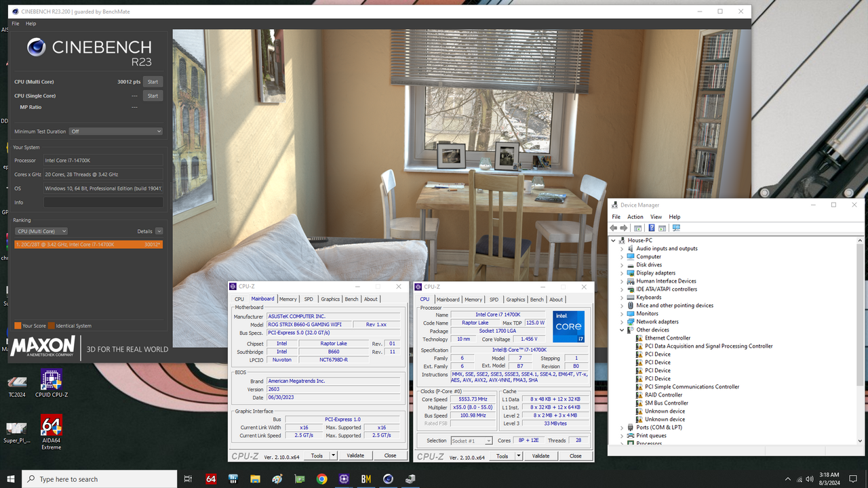Open the Minimum Test Duration dropdown in Cinebench
The width and height of the screenshot is (868, 488).
click(x=115, y=131)
